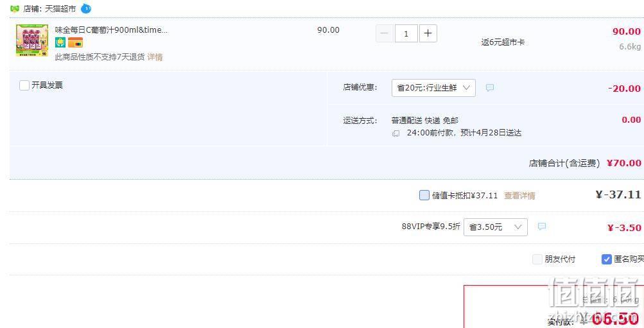Click the quantity input field showing 1
644x328 pixels.
(x=406, y=33)
